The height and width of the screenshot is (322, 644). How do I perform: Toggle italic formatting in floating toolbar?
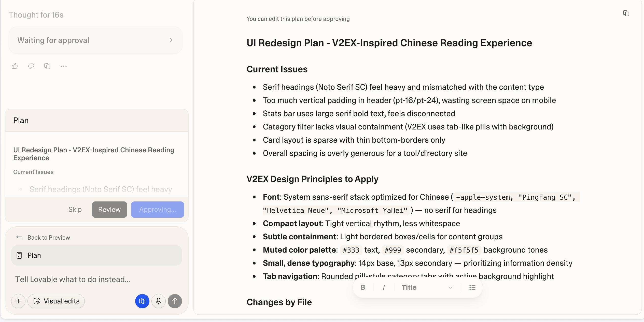pos(384,287)
